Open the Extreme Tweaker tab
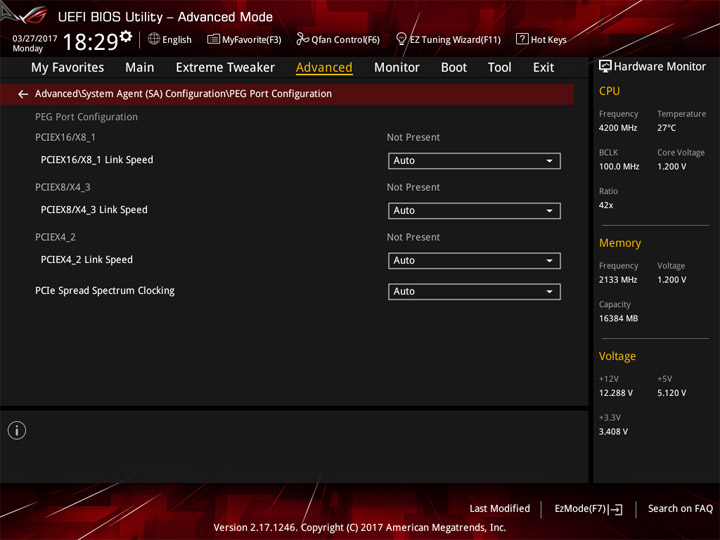The width and height of the screenshot is (720, 540). click(225, 68)
